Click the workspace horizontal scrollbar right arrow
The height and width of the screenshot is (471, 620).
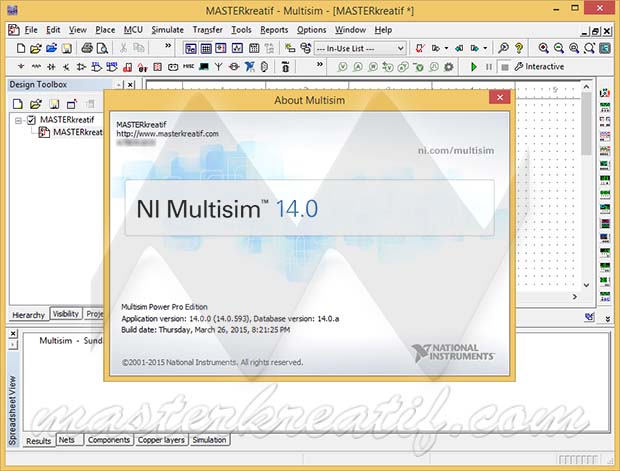click(575, 296)
